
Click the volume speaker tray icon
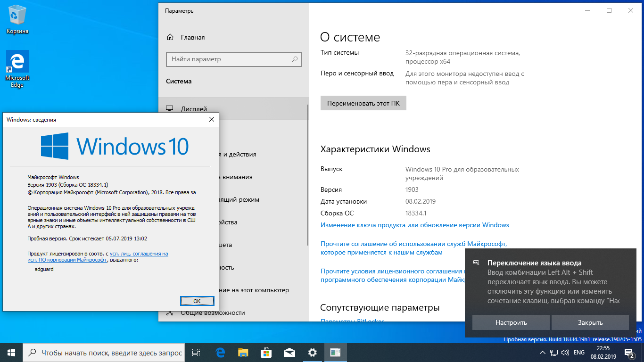[x=564, y=353]
